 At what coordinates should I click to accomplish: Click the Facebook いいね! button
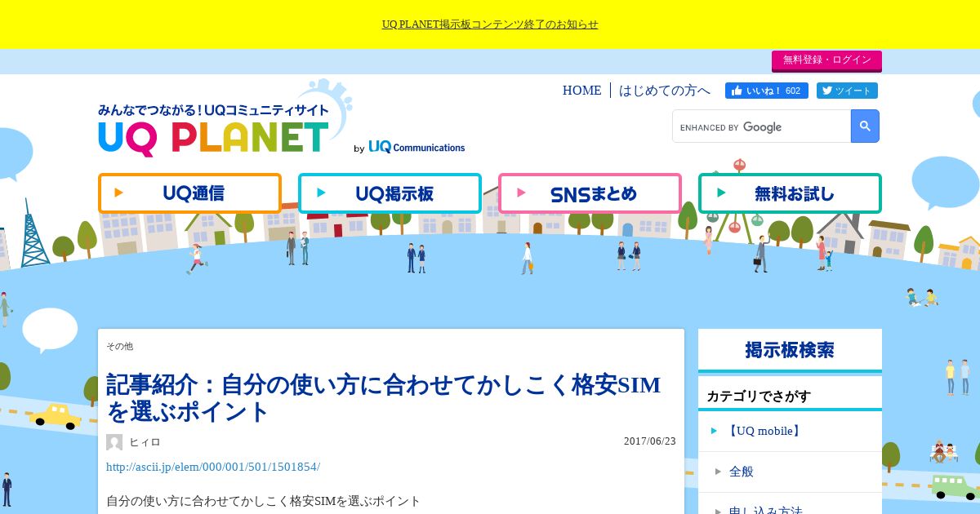766,91
